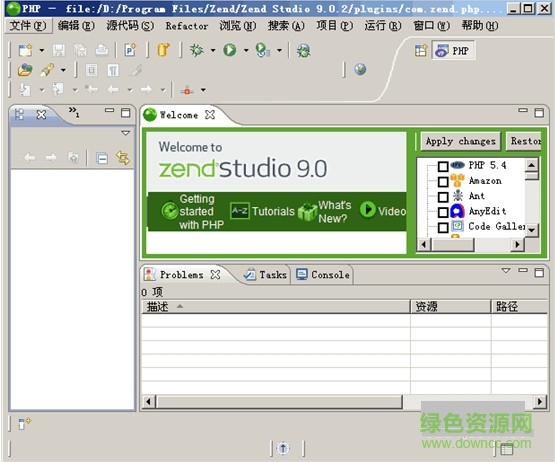Open the Run tools dropdown arrow
This screenshot has width=555, height=462.
[279, 50]
